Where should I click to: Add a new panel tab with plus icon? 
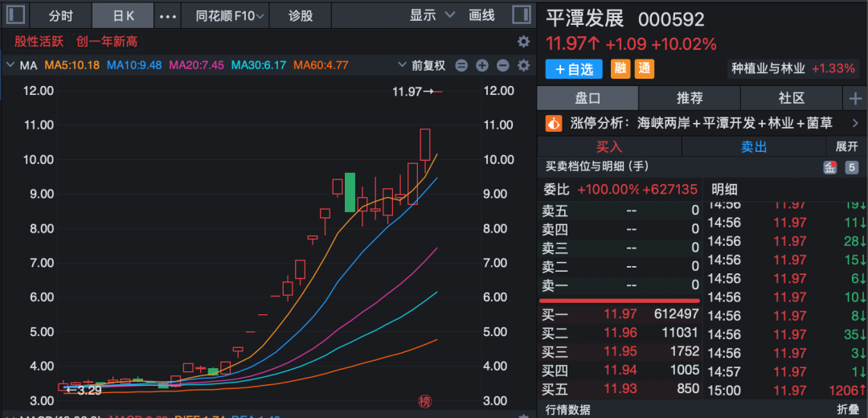coord(854,98)
